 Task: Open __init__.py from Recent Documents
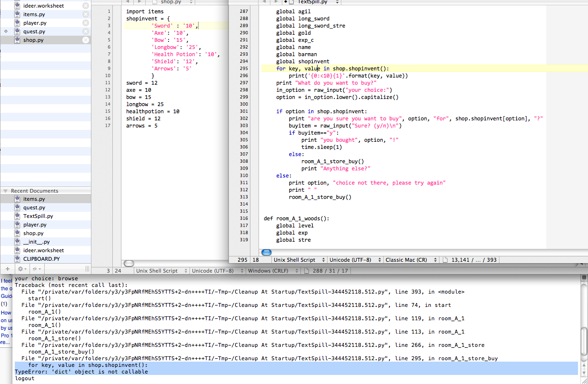click(36, 242)
